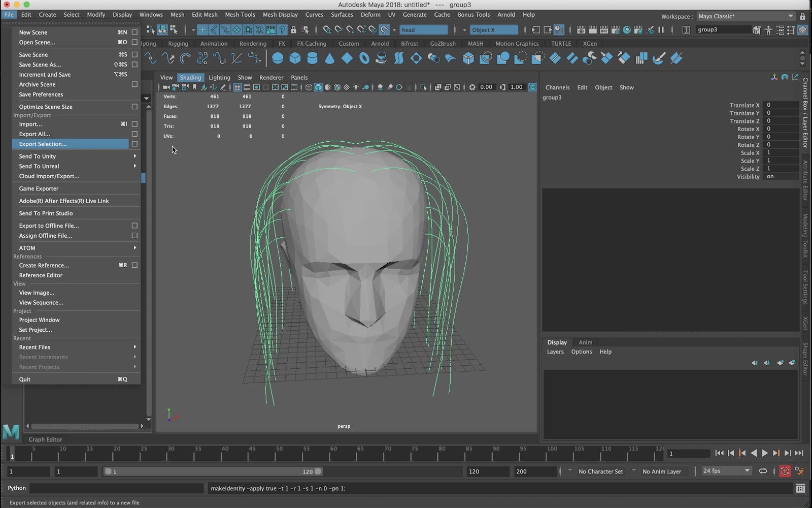The width and height of the screenshot is (812, 508).
Task: Open Export Selection option box
Action: coord(134,144)
